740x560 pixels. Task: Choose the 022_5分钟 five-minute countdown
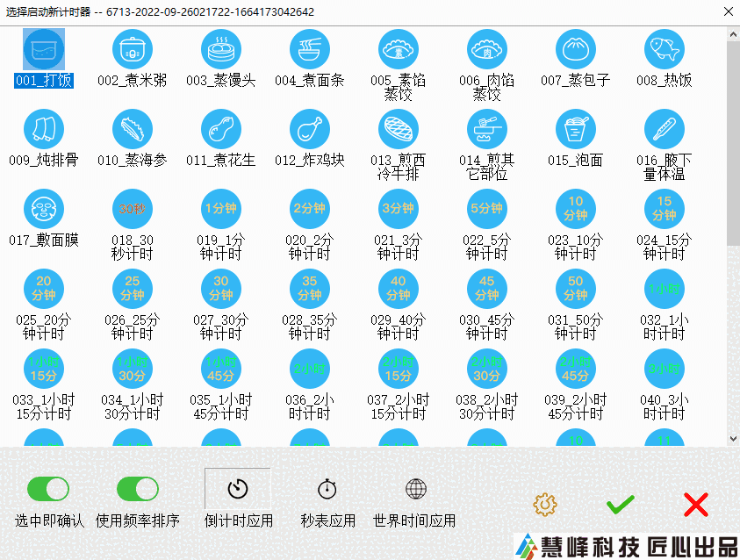tap(486, 211)
